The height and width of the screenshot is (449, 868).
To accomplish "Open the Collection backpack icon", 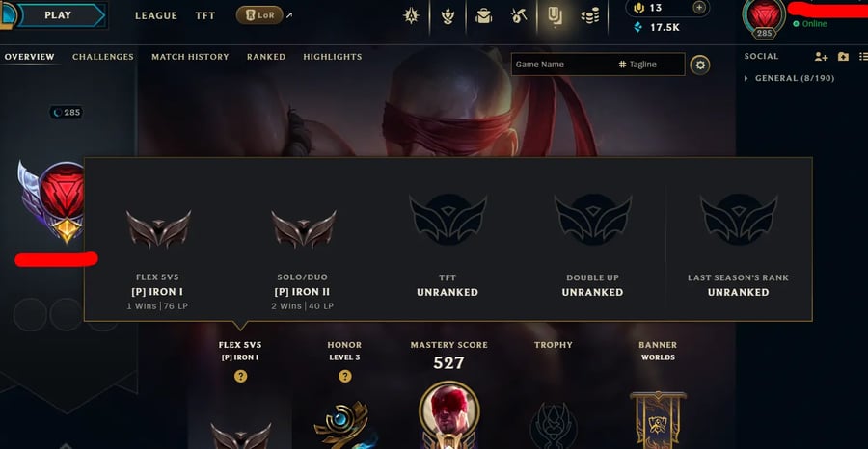I will pyautogui.click(x=483, y=16).
